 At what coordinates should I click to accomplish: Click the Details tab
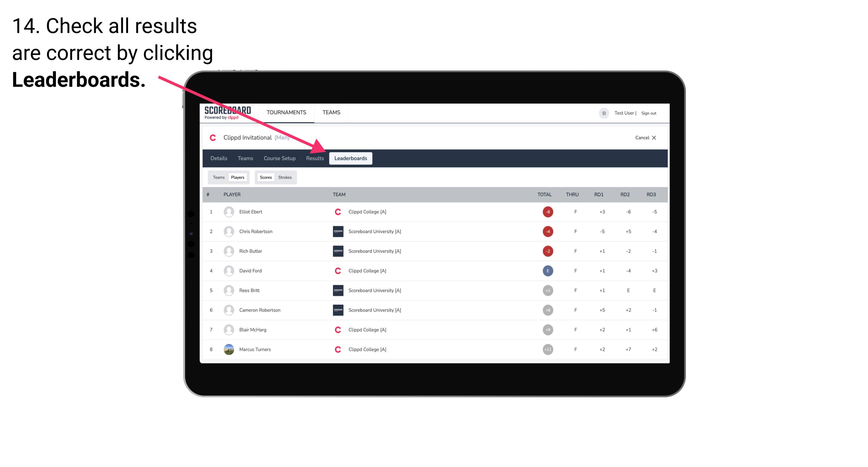coord(219,159)
